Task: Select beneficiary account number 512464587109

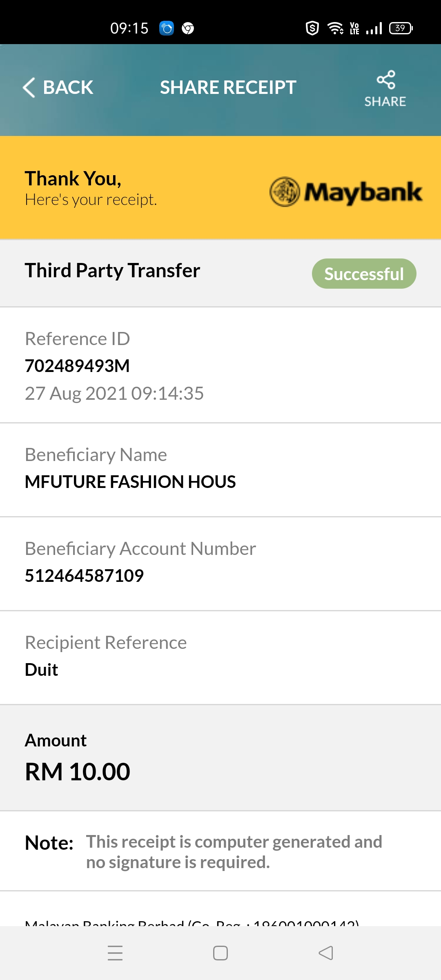Action: pyautogui.click(x=84, y=576)
